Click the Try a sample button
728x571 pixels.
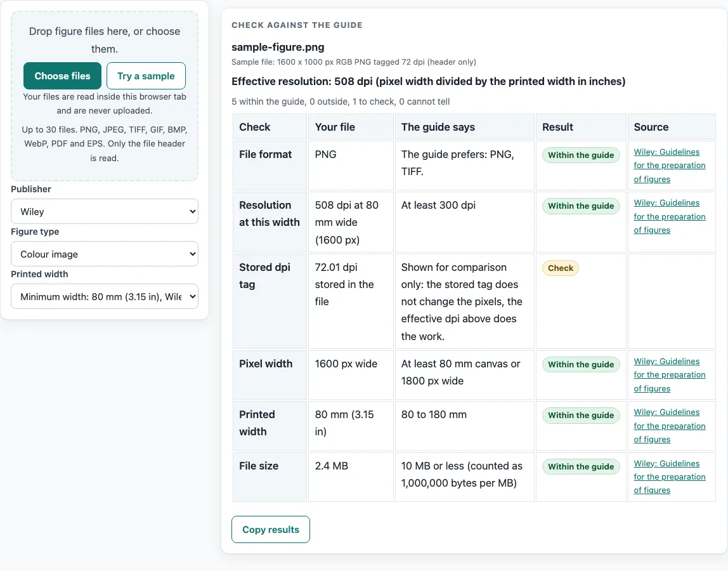[146, 75]
